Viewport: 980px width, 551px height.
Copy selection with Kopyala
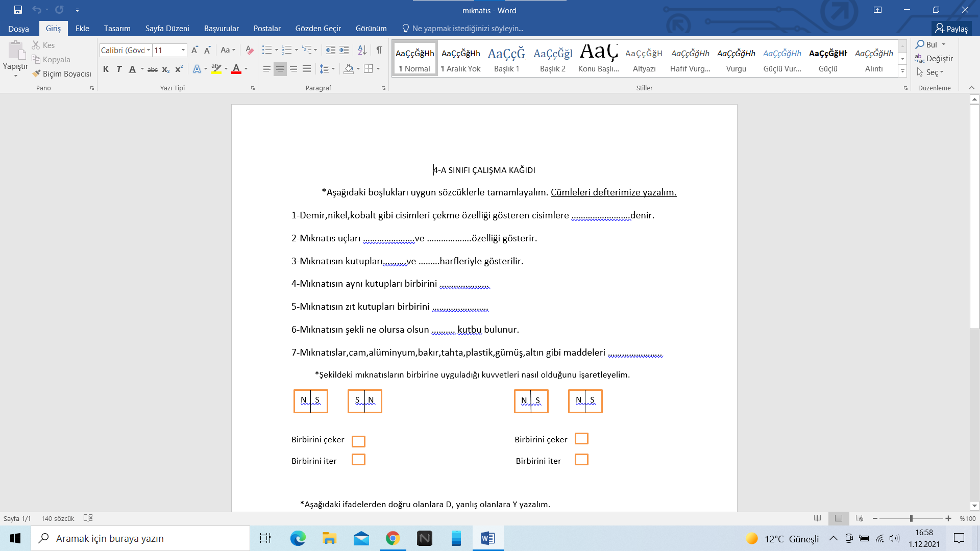[x=51, y=60]
